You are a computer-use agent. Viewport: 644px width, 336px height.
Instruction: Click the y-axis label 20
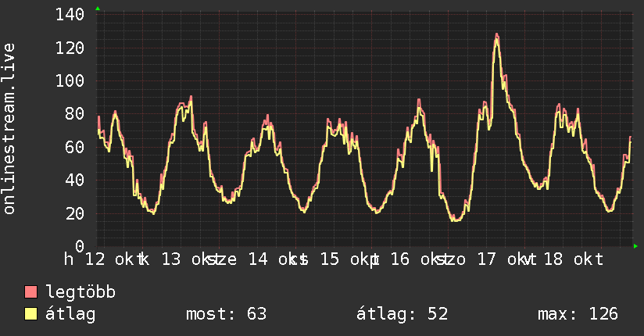tap(75, 213)
